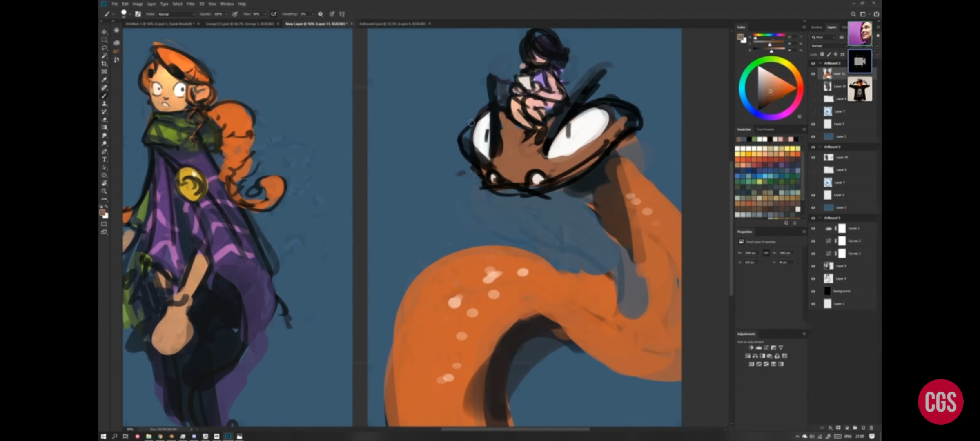The height and width of the screenshot is (441, 980).
Task: Select the Crop tool
Action: pyautogui.click(x=104, y=64)
